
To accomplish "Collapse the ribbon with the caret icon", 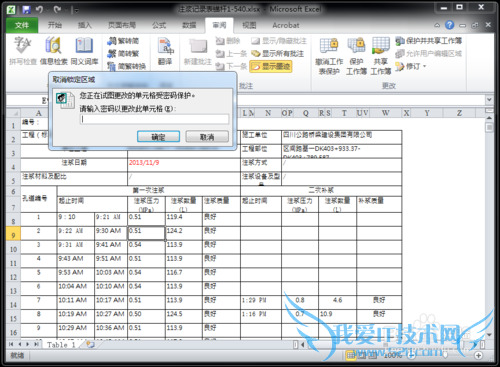I will click(x=437, y=25).
